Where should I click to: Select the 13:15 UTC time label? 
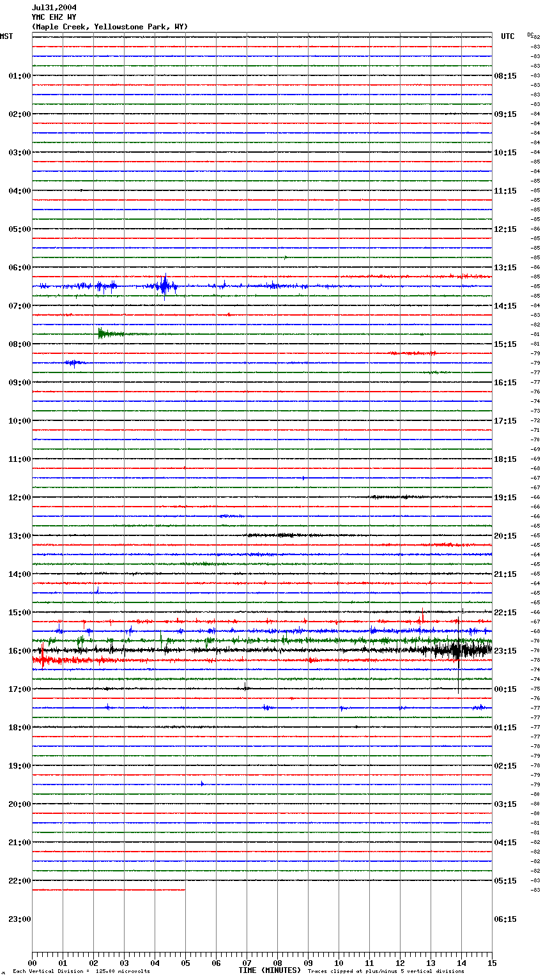click(505, 268)
